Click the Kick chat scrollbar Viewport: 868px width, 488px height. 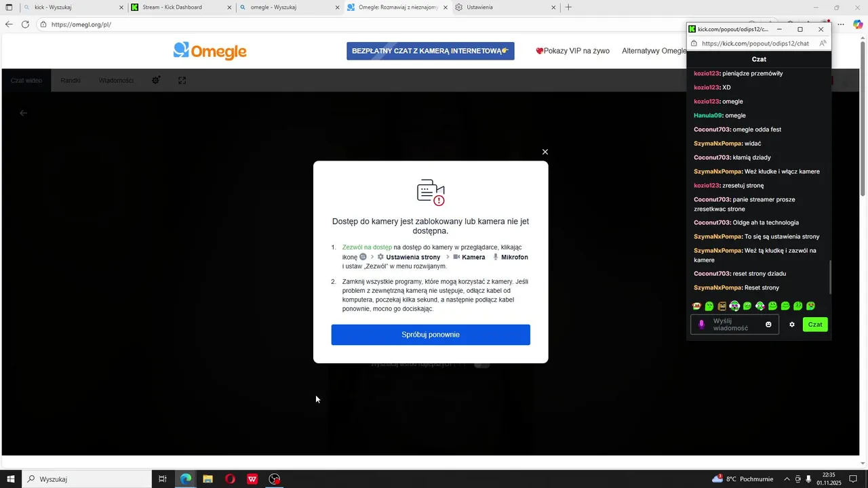(x=830, y=277)
